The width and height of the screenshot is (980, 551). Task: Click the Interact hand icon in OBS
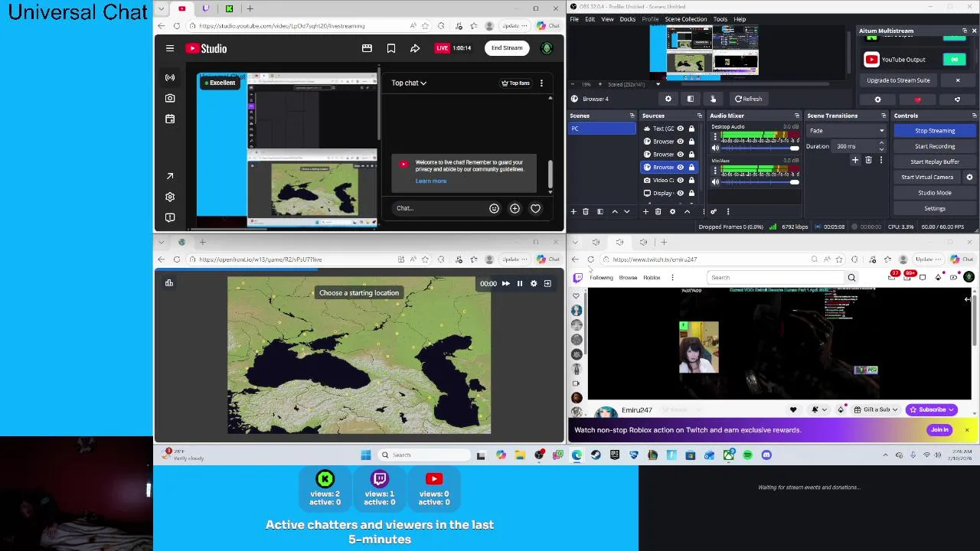pyautogui.click(x=713, y=99)
